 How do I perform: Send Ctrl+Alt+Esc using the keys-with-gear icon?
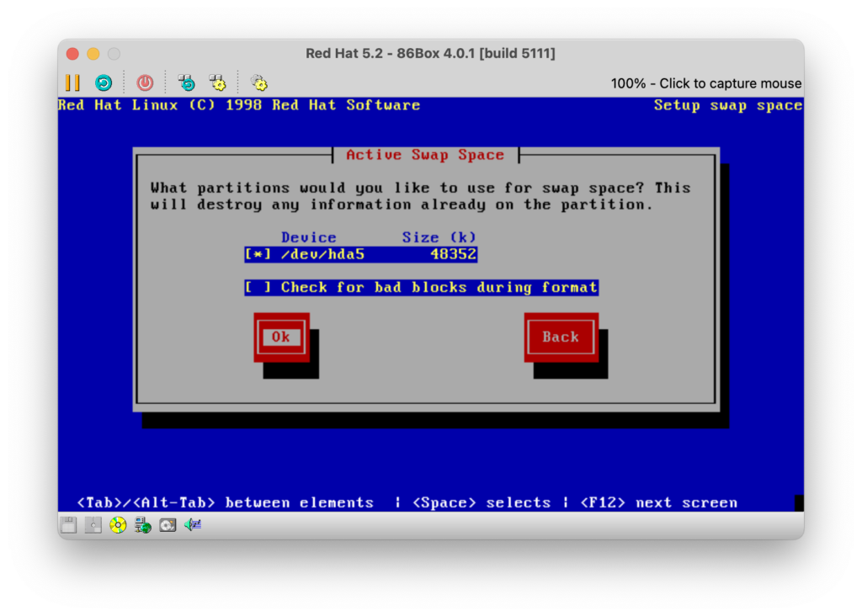pos(218,83)
